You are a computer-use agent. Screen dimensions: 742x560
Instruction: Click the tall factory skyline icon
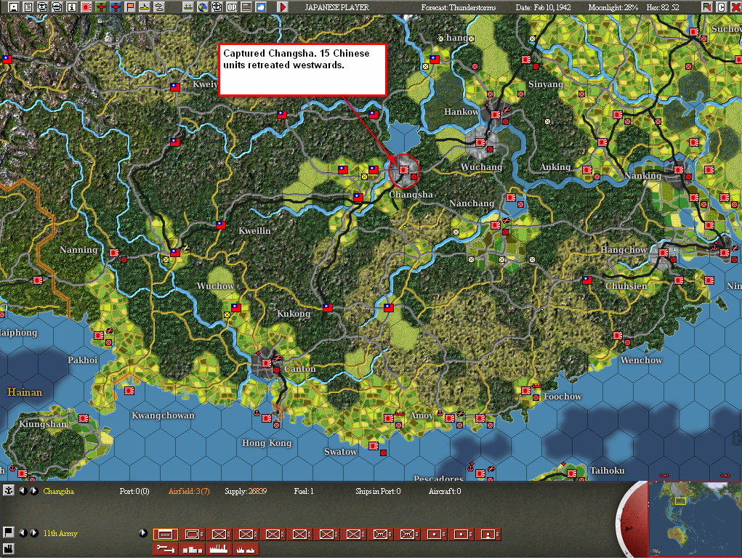(219, 549)
